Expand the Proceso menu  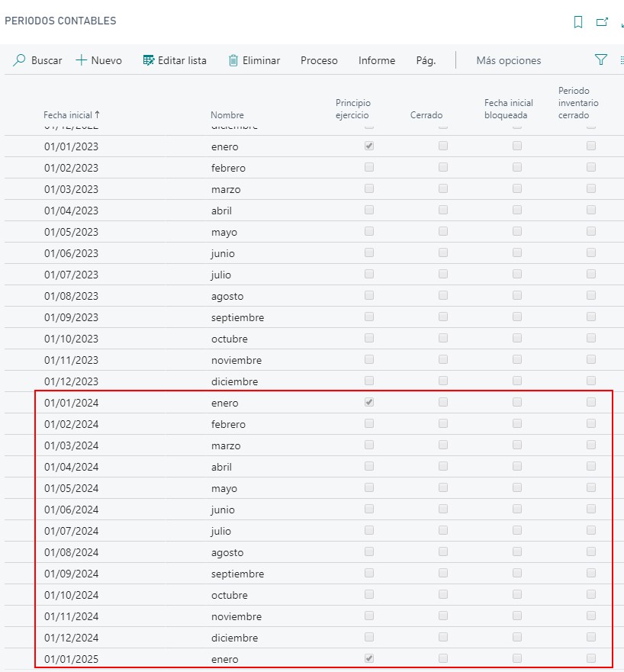tap(319, 60)
